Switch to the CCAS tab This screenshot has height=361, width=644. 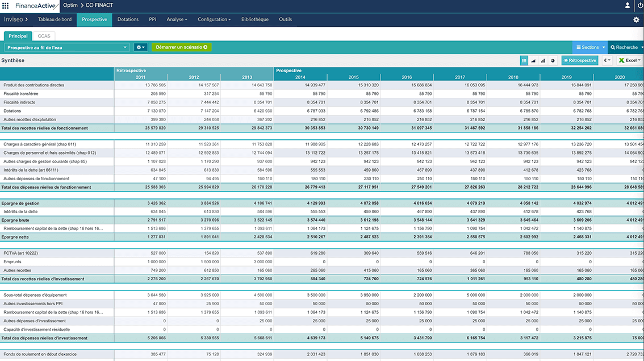pyautogui.click(x=44, y=36)
